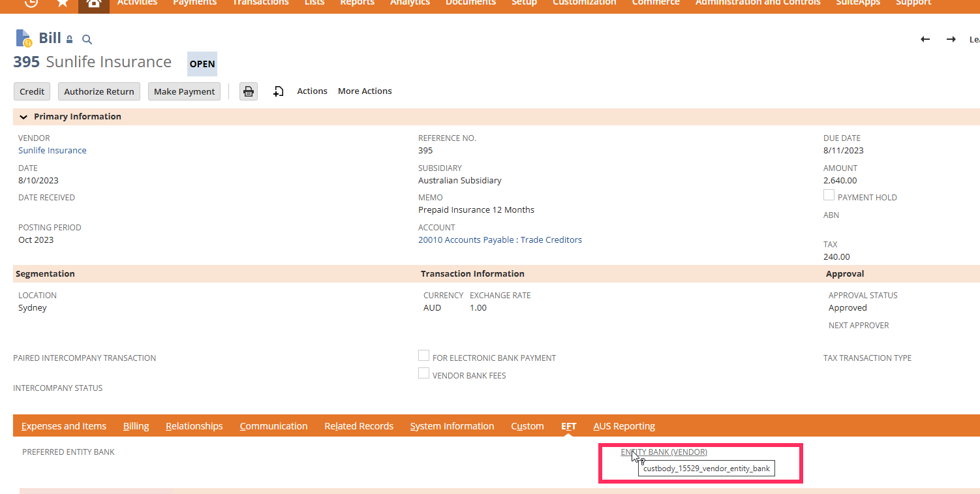Go to next record with the right arrow
Screen dimensions: 980x494
point(951,39)
